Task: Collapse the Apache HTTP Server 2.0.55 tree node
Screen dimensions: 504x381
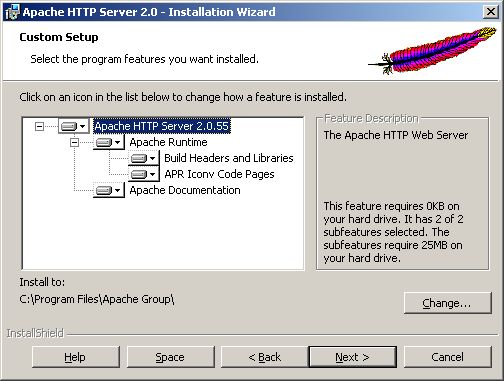Action: [39, 126]
